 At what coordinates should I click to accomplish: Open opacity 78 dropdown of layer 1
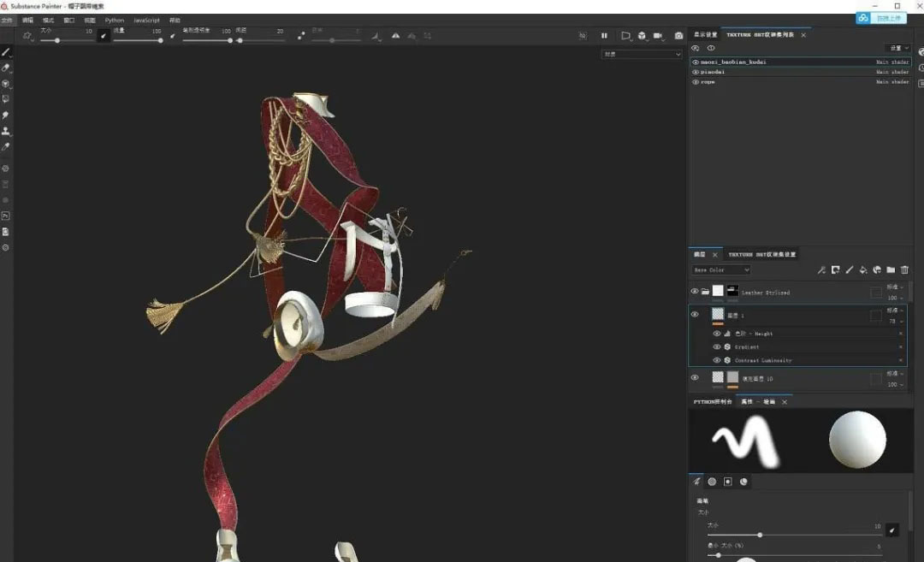coord(895,321)
